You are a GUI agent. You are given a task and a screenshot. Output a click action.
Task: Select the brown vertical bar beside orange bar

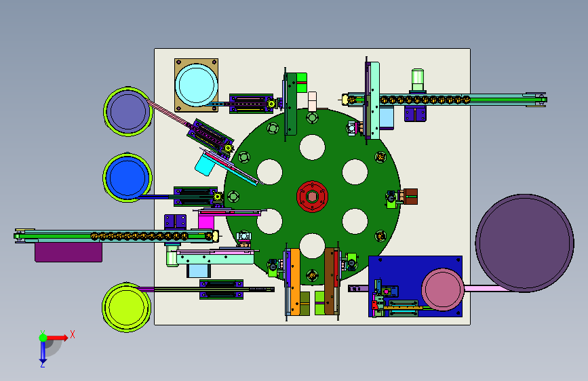pos(329,281)
